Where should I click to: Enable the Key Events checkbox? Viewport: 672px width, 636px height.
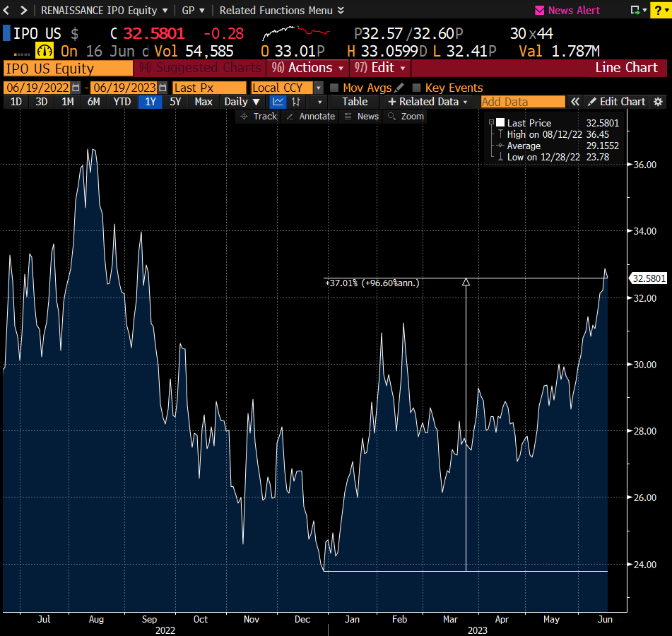tap(415, 88)
